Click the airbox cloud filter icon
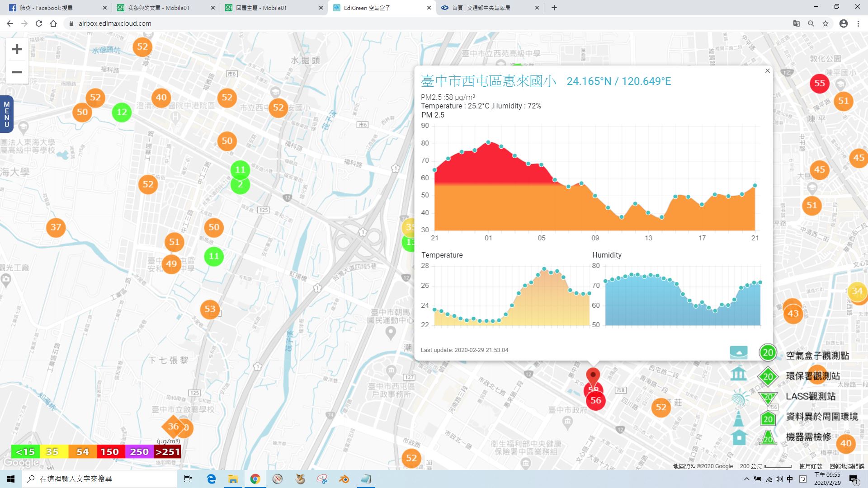Image resolution: width=868 pixels, height=488 pixels. (x=739, y=352)
